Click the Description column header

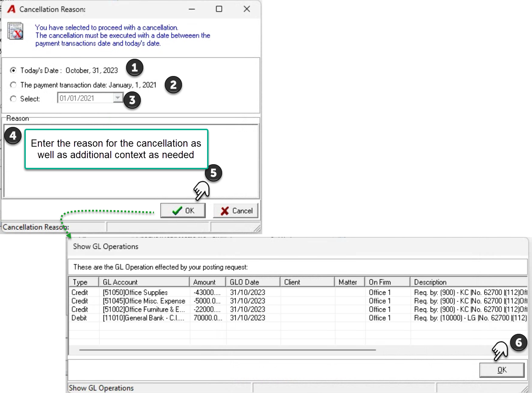click(469, 282)
